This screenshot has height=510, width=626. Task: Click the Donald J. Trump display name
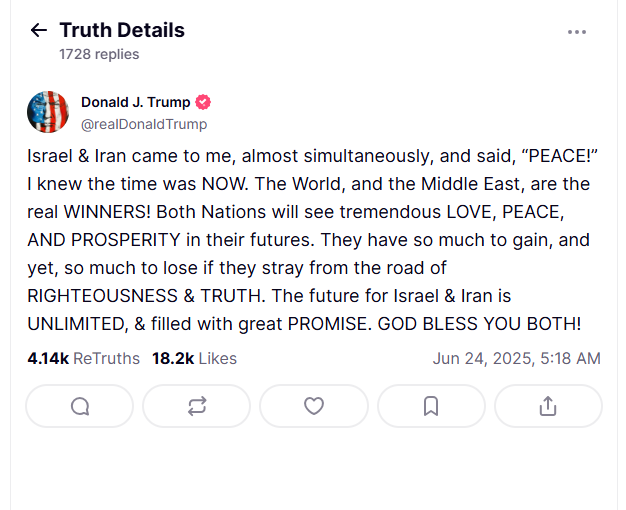pyautogui.click(x=135, y=102)
